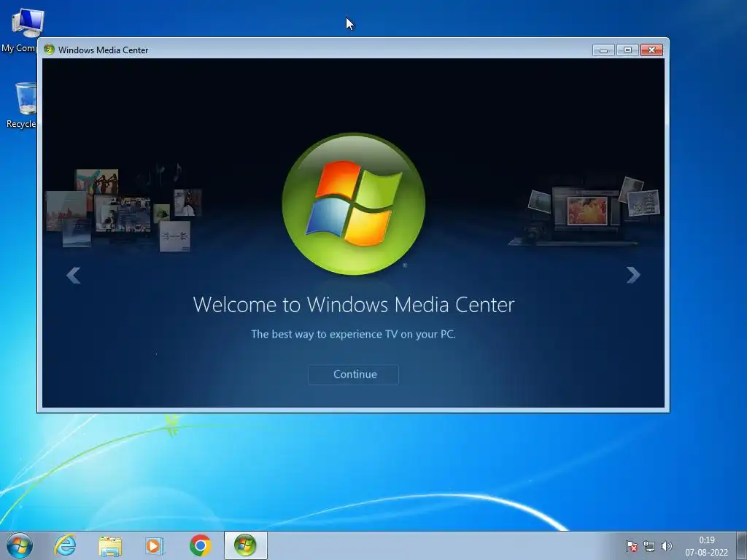
Task: Click the Show desktop button at taskbar end
Action: [742, 545]
